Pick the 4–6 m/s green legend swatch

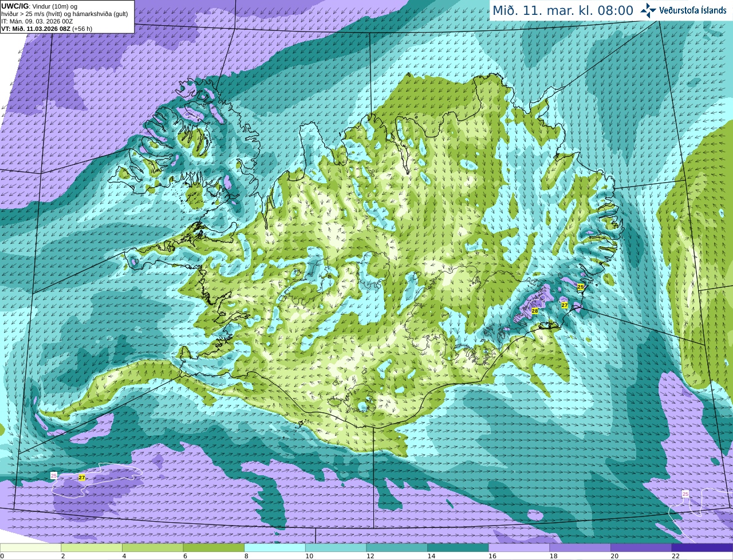tap(153, 548)
